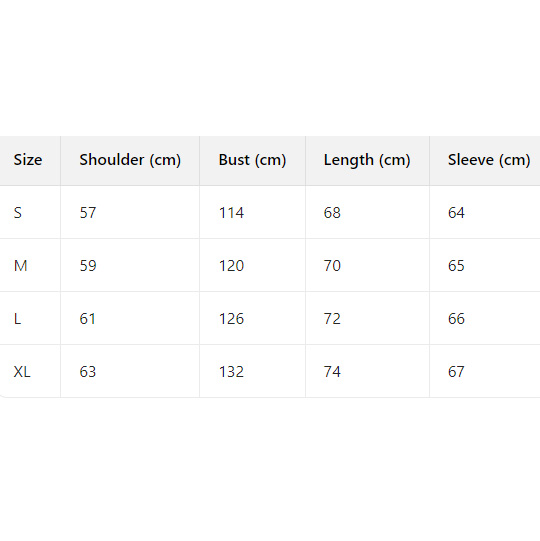Select the S size row label

(18, 213)
